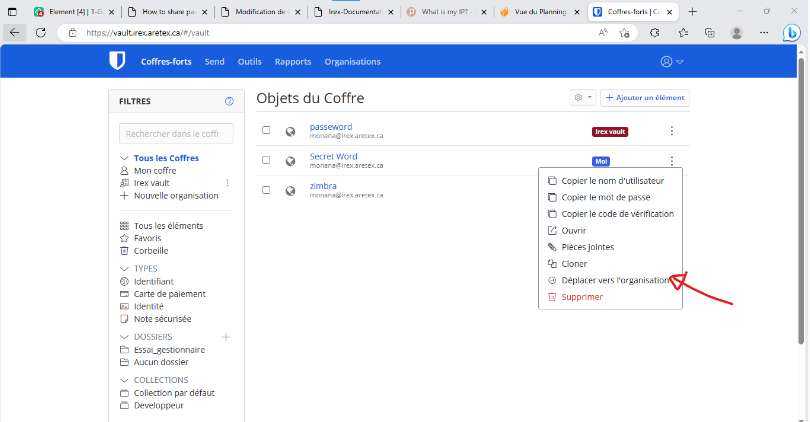Click the globe icon of passeword
The image size is (810, 422).
[x=290, y=131]
